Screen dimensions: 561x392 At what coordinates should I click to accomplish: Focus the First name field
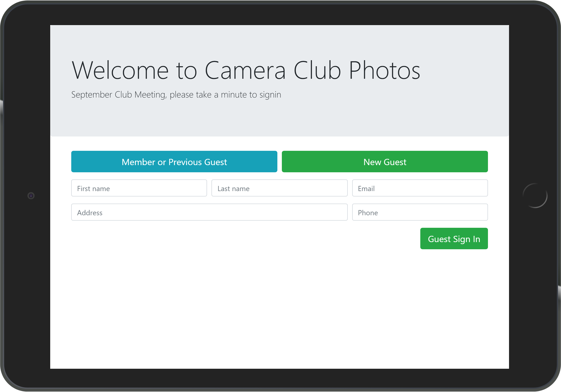click(139, 188)
